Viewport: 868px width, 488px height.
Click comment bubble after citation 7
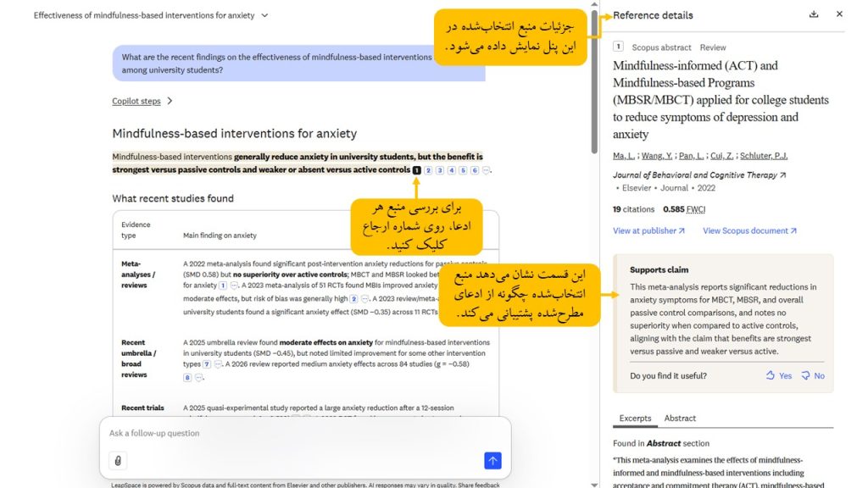pyautogui.click(x=218, y=364)
